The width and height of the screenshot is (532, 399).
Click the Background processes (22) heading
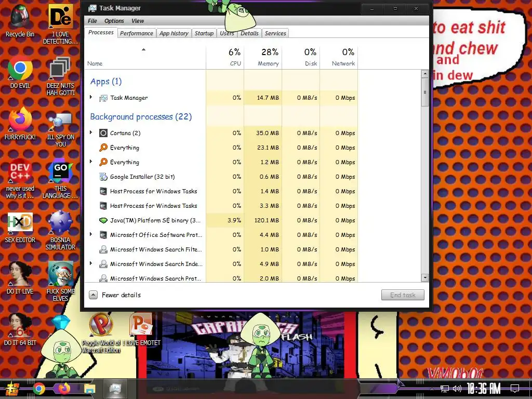(x=141, y=117)
